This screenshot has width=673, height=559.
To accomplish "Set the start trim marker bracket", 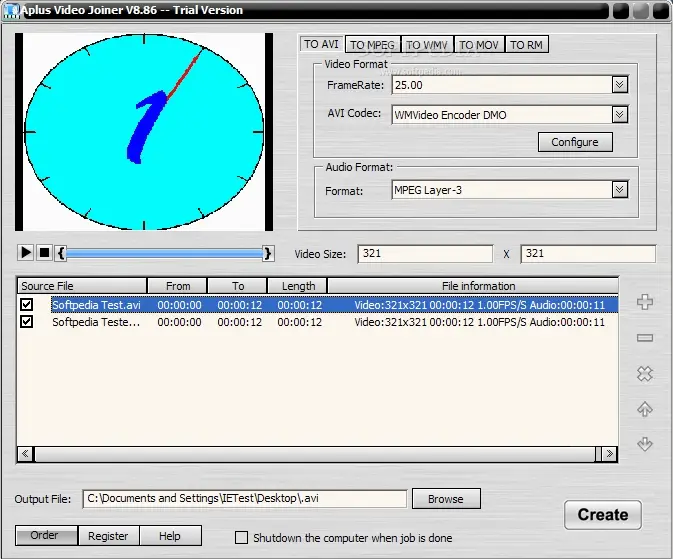I will click(61, 253).
